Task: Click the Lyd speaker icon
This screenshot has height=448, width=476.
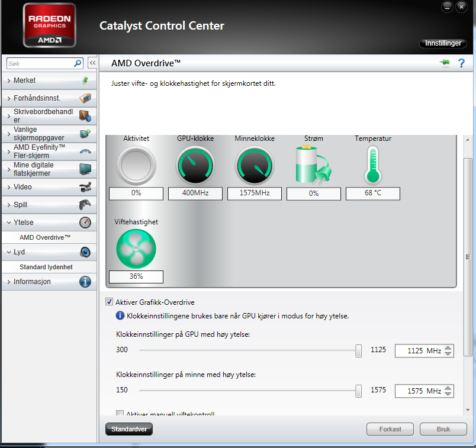Action: click(x=85, y=252)
